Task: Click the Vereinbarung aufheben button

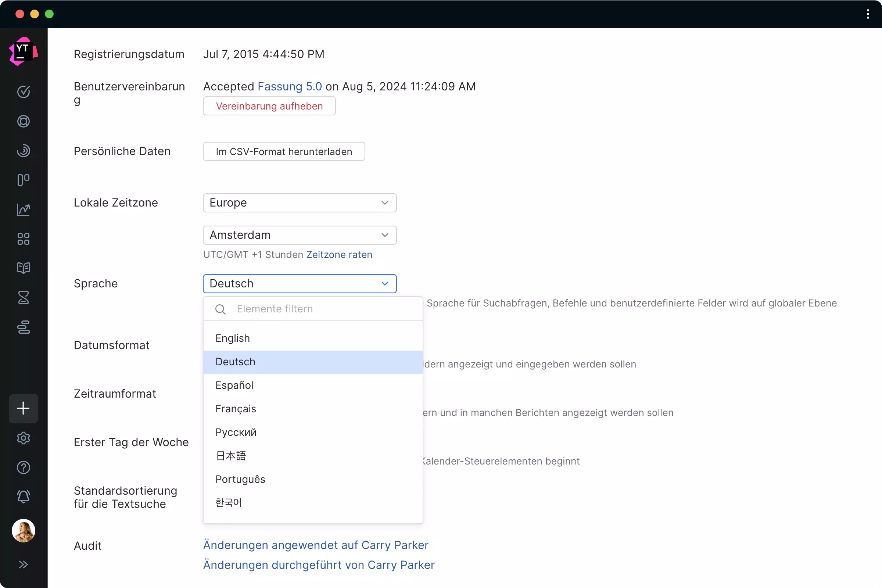Action: click(269, 106)
